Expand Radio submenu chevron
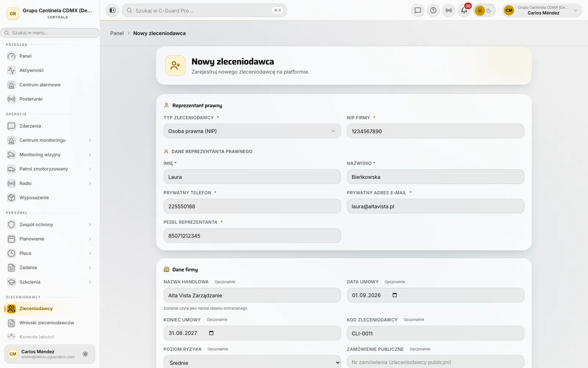 pos(90,183)
